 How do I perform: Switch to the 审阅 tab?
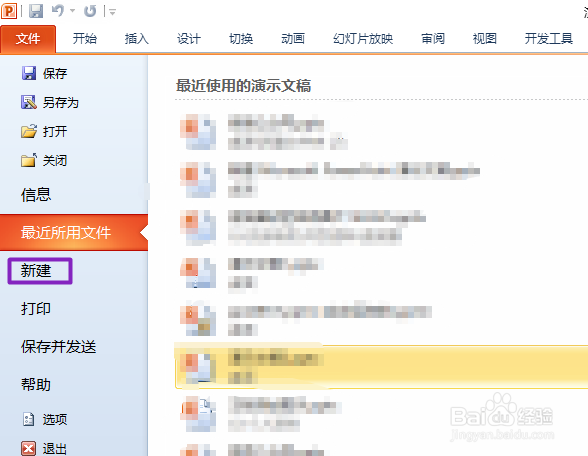point(433,39)
